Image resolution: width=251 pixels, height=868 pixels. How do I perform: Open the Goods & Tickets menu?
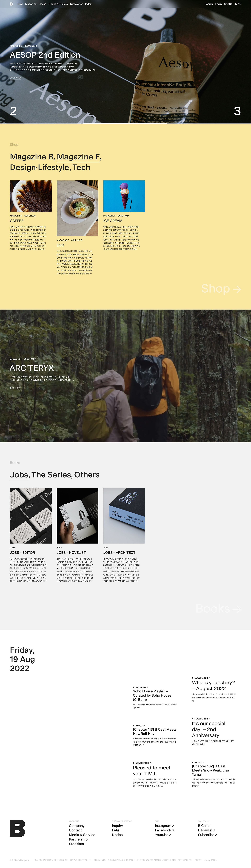[x=58, y=4]
